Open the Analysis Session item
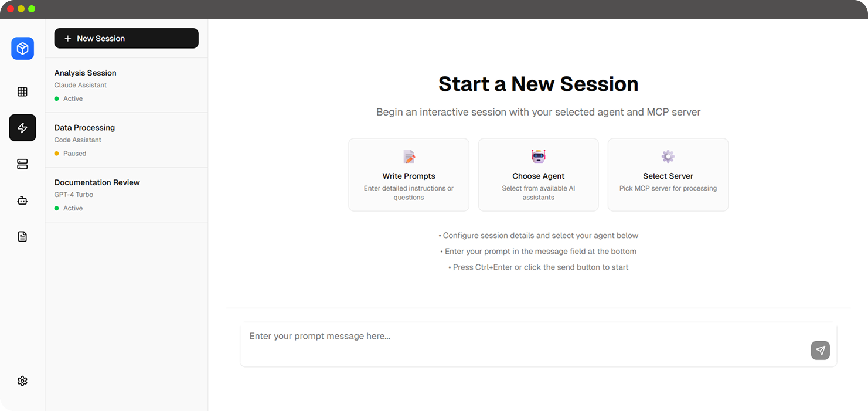Viewport: 868px width, 411px height. click(126, 85)
